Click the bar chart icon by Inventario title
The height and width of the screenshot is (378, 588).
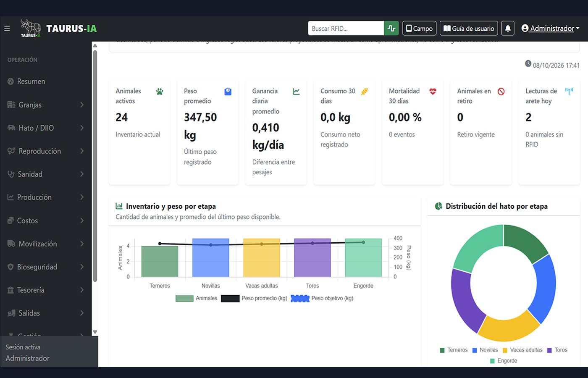pos(119,206)
